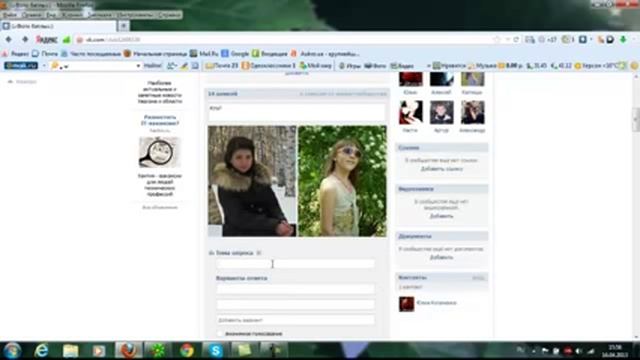Viewport: 640px width, 360px height.
Task: Click the poll topic input field
Action: 295,264
